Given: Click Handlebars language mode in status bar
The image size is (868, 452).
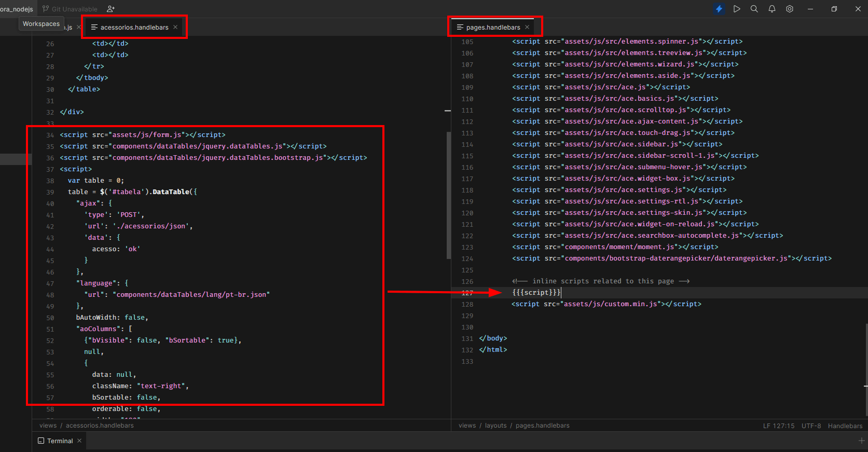Looking at the screenshot, I should 845,426.
